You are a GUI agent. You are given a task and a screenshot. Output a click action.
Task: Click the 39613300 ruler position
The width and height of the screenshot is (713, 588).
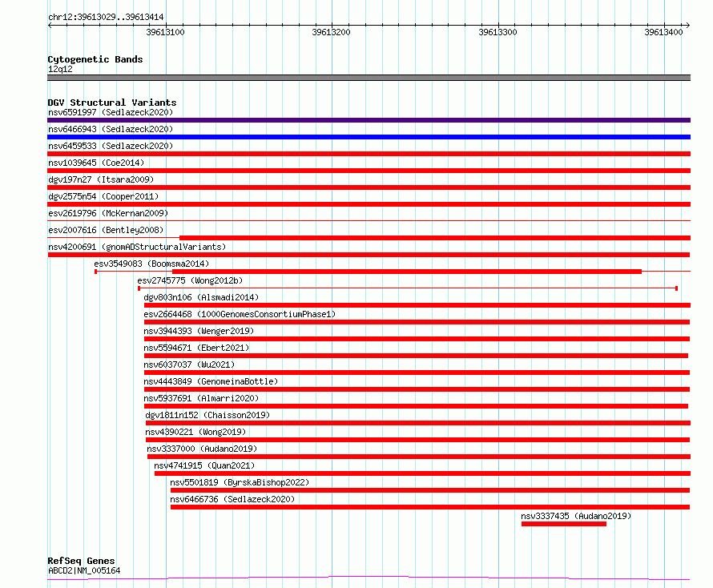(x=498, y=32)
